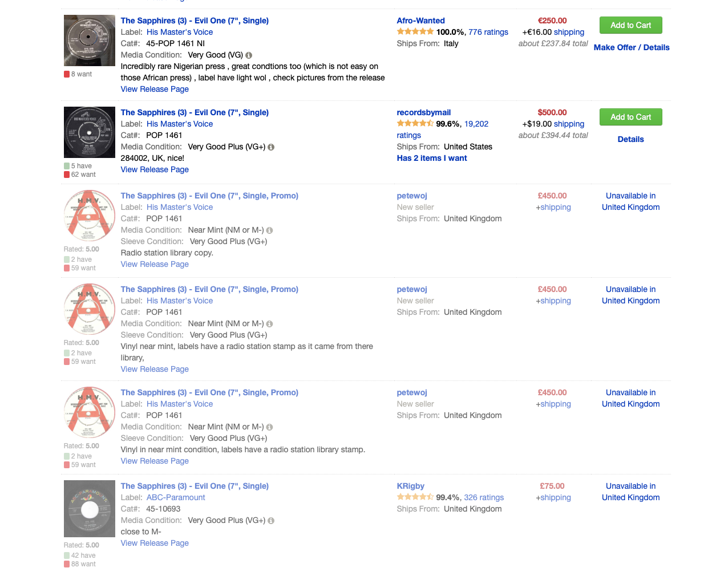Open star rating of Afro-Wanted seller
Screen dimensions: 708x588
coord(415,32)
